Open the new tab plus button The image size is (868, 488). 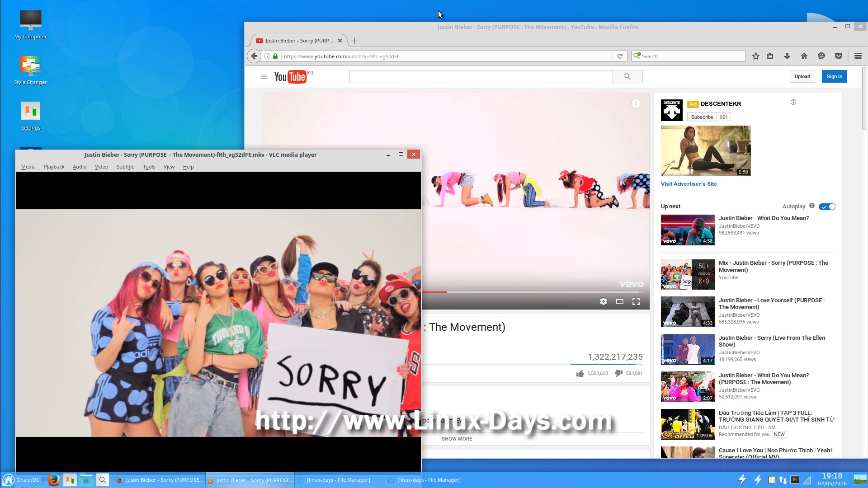coord(355,41)
